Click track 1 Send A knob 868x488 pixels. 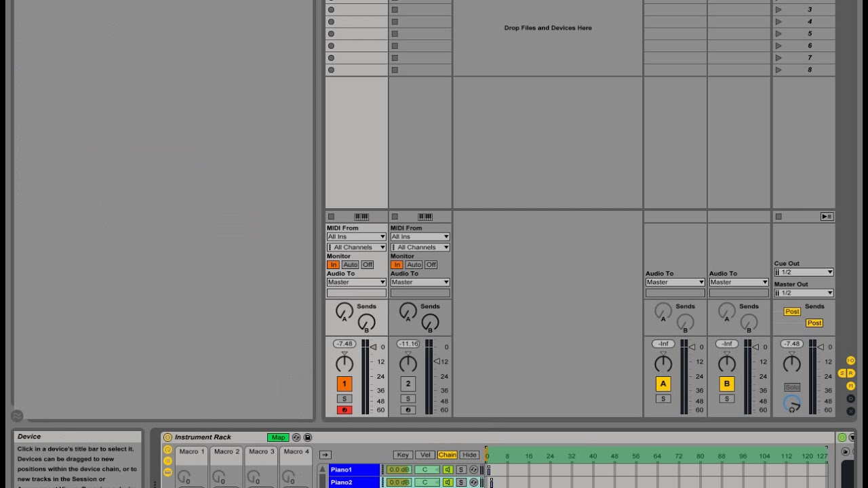pyautogui.click(x=344, y=312)
